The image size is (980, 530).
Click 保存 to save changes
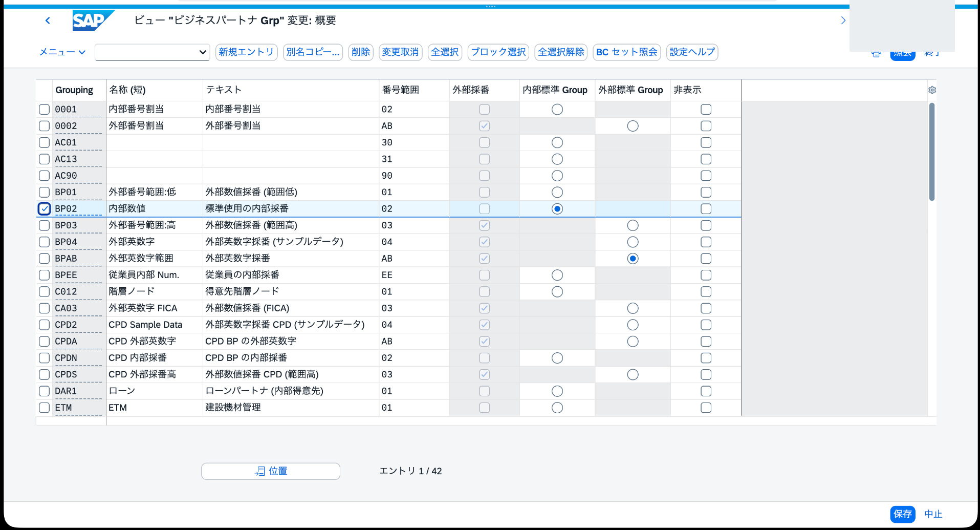pos(903,514)
